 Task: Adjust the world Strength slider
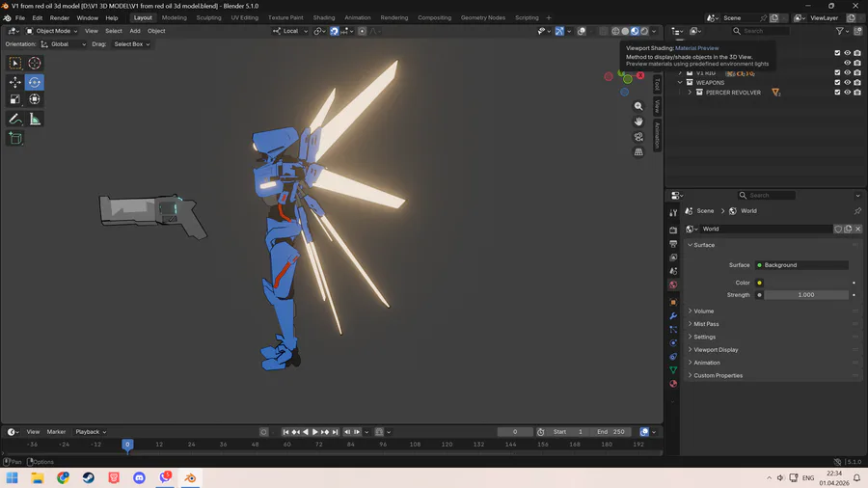point(806,295)
